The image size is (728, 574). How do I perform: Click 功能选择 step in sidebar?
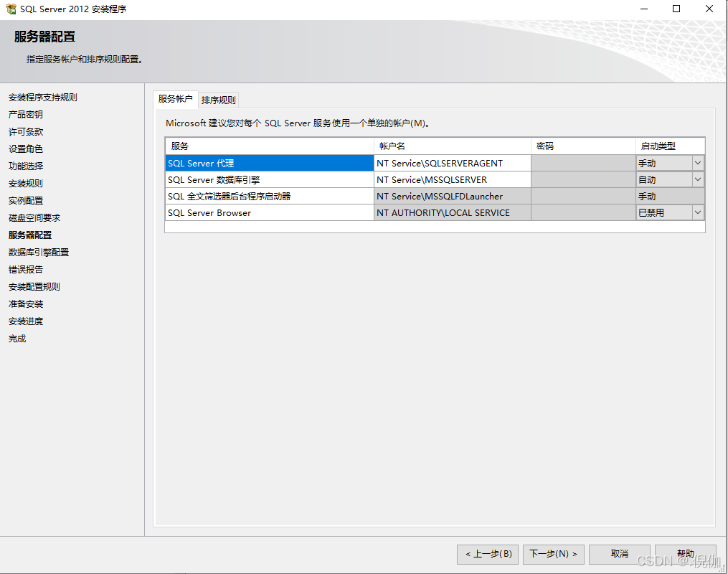(26, 166)
